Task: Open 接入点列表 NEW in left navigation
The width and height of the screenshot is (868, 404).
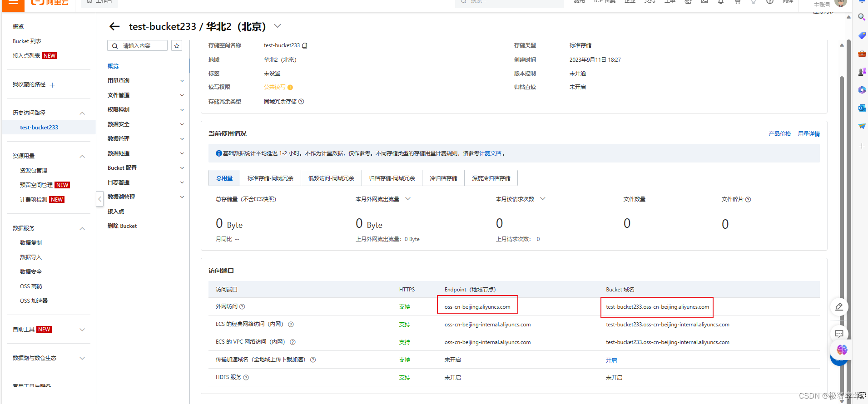Action: click(35, 56)
